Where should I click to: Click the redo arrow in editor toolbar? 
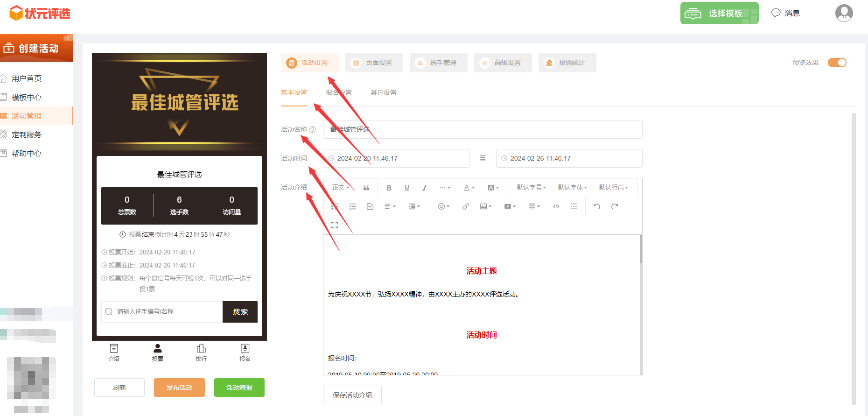coord(615,206)
